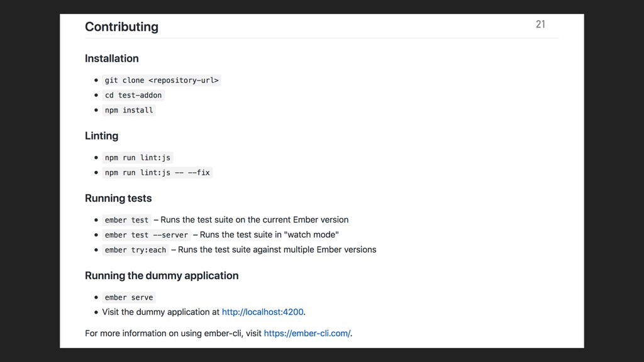Click the ember test --server code snippet
644x362 pixels.
pos(146,235)
